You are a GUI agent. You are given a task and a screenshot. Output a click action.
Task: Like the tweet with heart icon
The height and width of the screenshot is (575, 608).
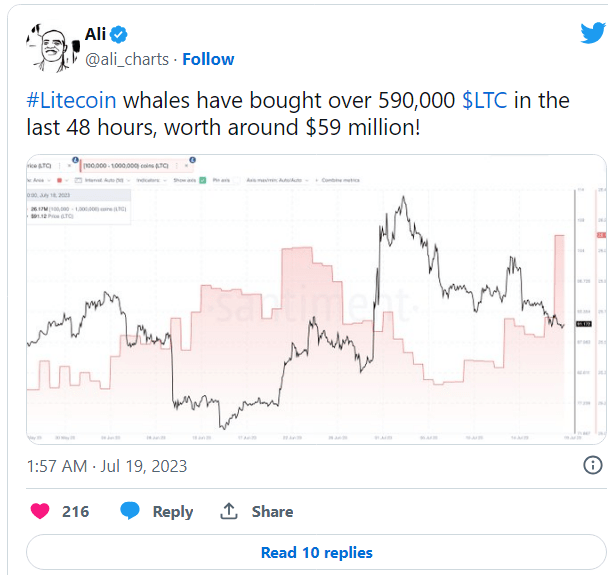tap(40, 511)
